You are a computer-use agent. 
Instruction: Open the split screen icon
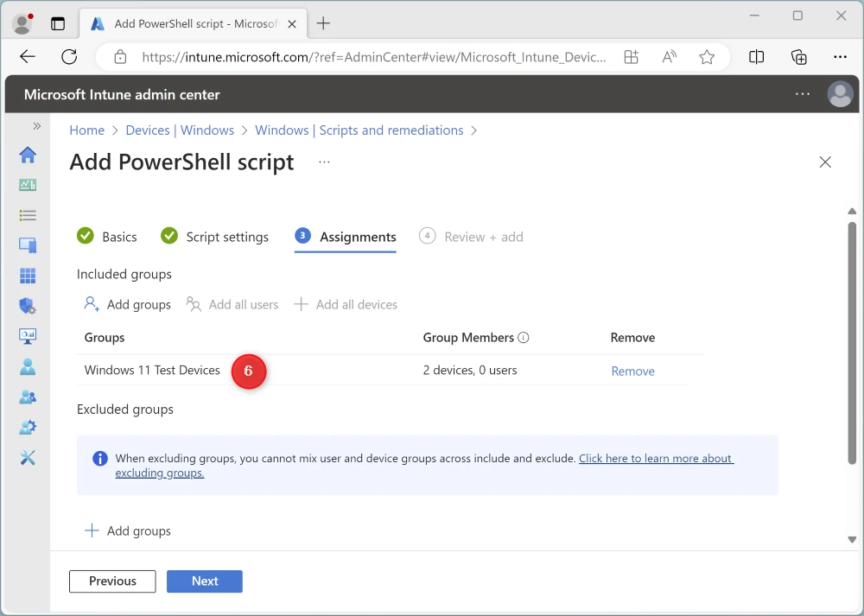[757, 57]
